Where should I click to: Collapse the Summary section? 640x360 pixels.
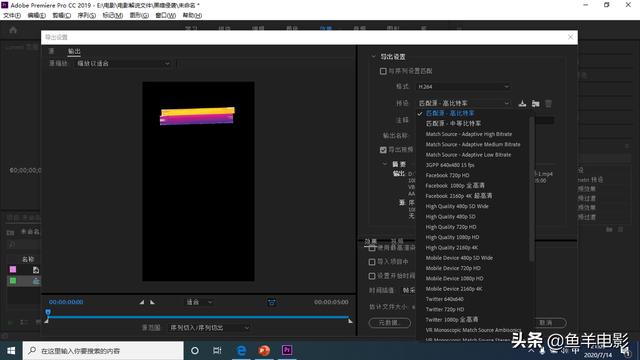pyautogui.click(x=384, y=164)
